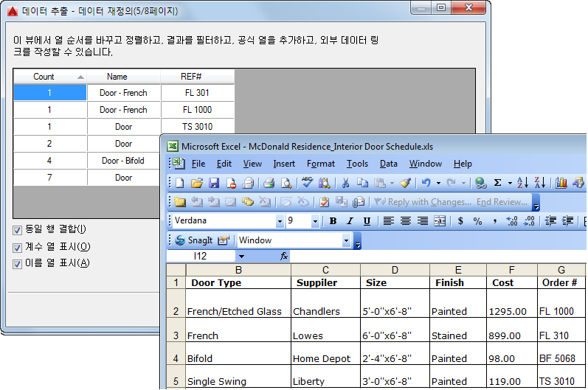Click the Increase Indent icon
The width and height of the screenshot is (588, 390).
tap(568, 221)
